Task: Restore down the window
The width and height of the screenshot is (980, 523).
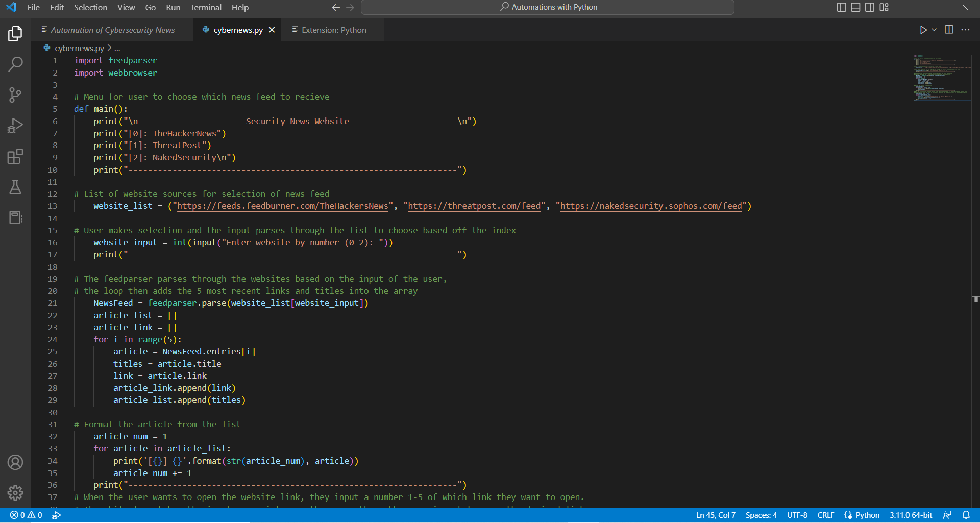Action: (936, 7)
